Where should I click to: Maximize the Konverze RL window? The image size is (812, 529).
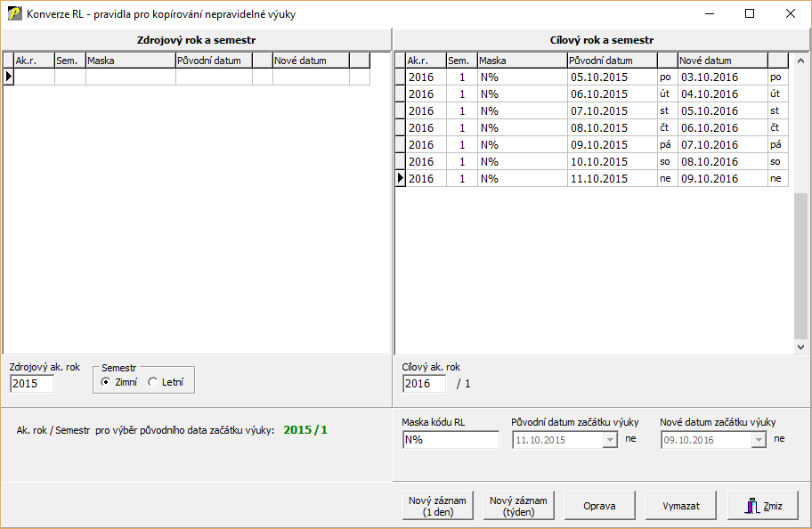point(750,13)
